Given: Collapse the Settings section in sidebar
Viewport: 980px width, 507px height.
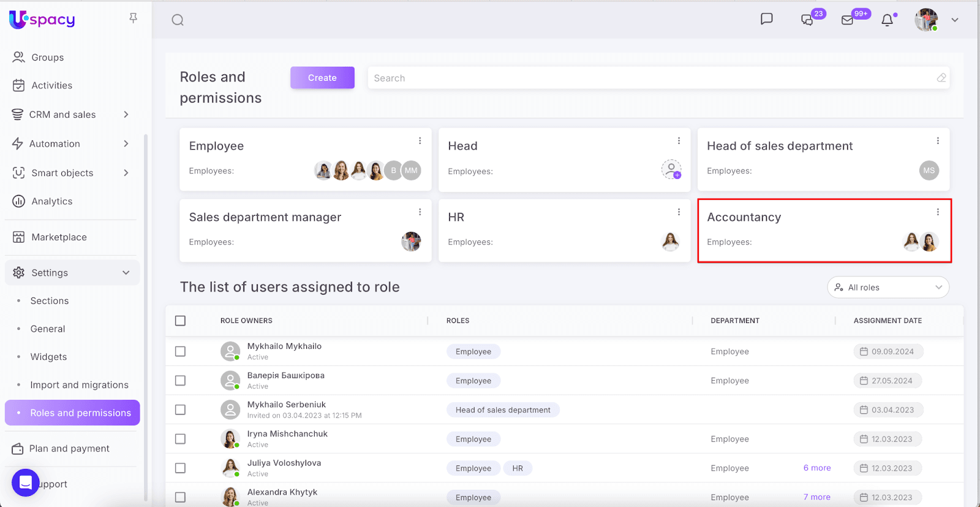Looking at the screenshot, I should [126, 273].
